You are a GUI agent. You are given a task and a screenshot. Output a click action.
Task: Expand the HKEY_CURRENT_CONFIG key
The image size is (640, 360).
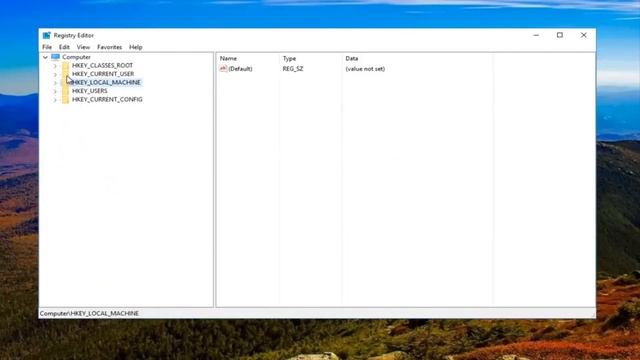(55, 100)
